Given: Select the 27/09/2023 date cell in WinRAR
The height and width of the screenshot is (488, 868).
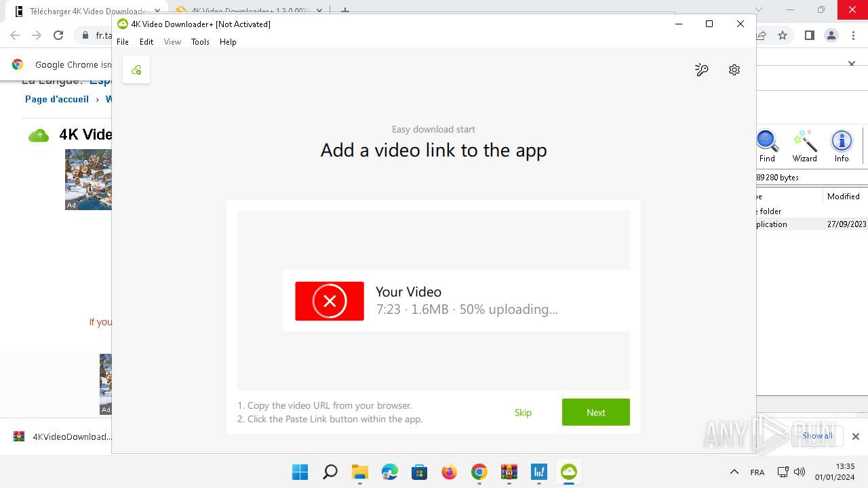Looking at the screenshot, I should tap(847, 224).
